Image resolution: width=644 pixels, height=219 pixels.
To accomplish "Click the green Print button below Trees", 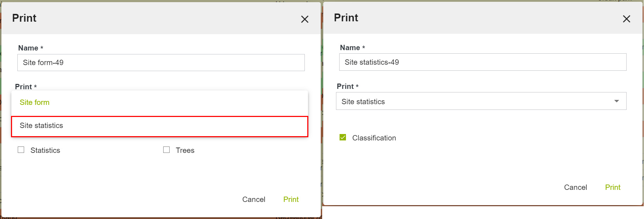I will [x=291, y=199].
